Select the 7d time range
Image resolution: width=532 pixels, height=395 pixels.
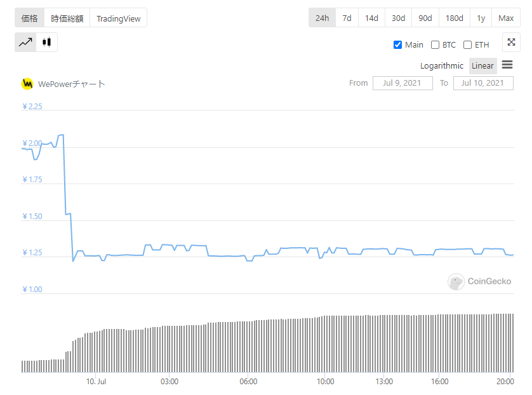point(347,18)
